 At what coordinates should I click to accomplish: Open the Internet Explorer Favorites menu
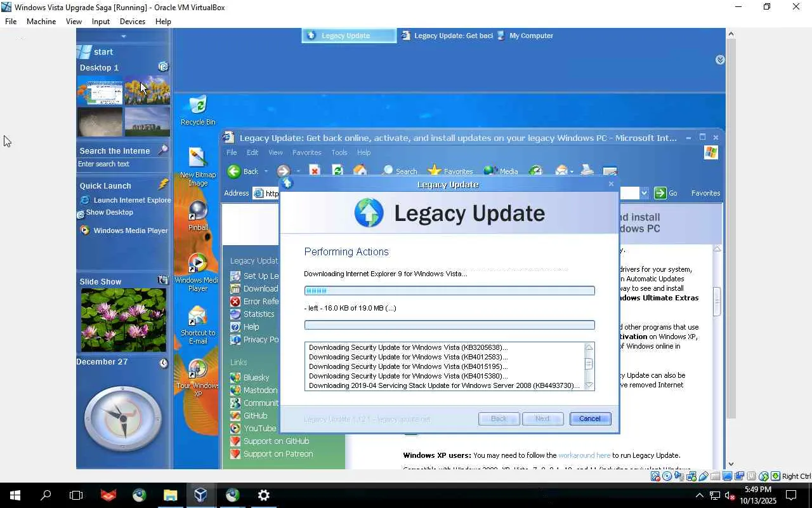pyautogui.click(x=306, y=152)
